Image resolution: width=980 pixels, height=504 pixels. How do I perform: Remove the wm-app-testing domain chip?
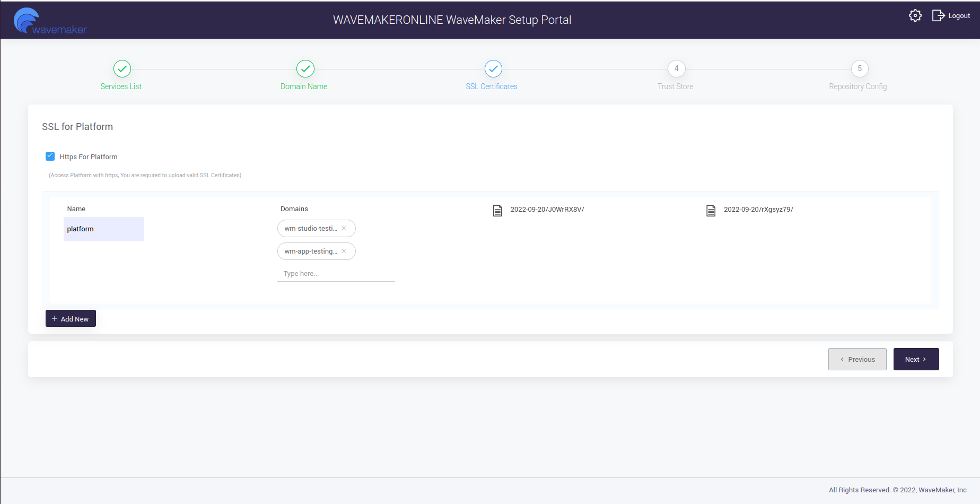click(344, 251)
